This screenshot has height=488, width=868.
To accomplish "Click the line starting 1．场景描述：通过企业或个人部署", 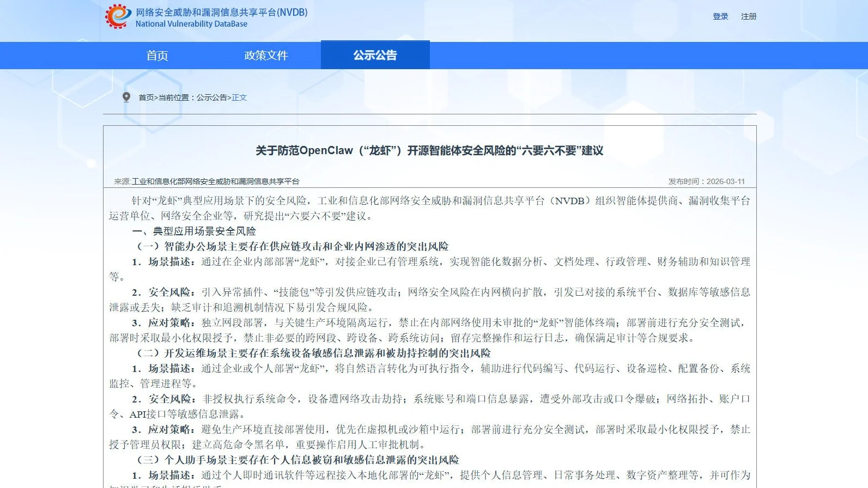I will (429, 376).
